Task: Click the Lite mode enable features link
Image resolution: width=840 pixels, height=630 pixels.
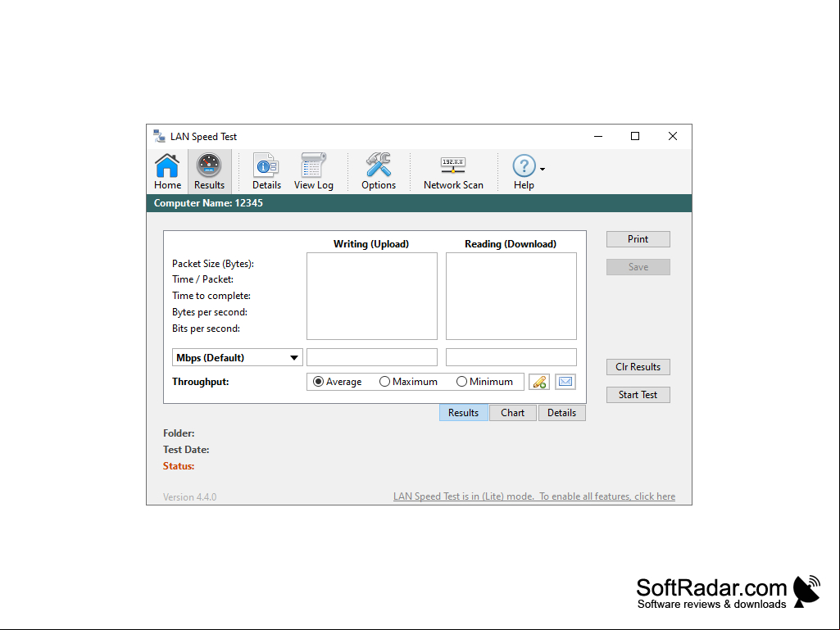Action: click(x=534, y=496)
